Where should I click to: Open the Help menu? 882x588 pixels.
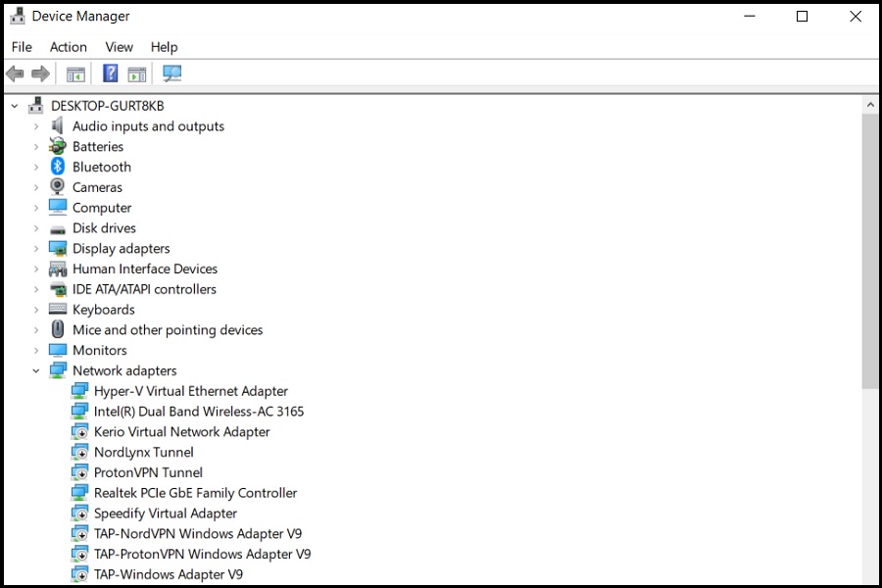[164, 46]
